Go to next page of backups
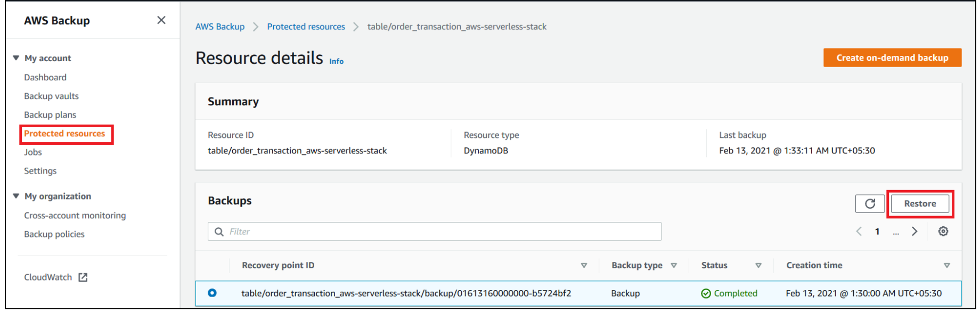 coord(914,232)
